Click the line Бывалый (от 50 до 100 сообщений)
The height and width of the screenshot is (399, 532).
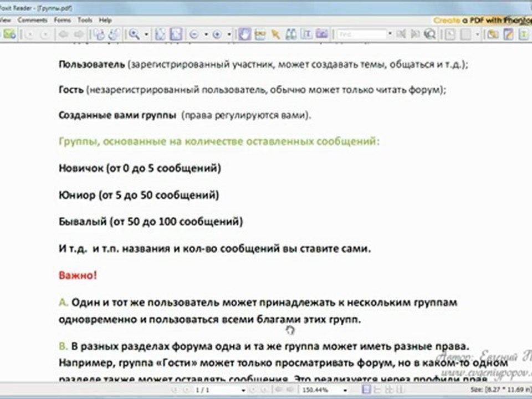click(x=151, y=222)
